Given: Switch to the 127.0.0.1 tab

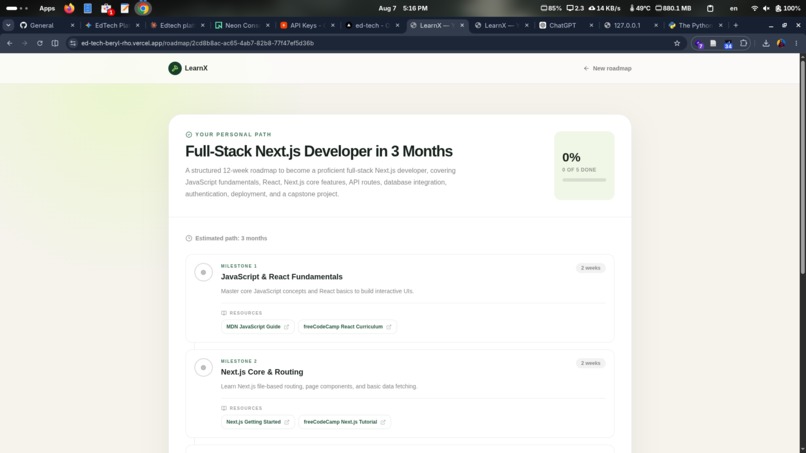Looking at the screenshot, I should [x=626, y=25].
